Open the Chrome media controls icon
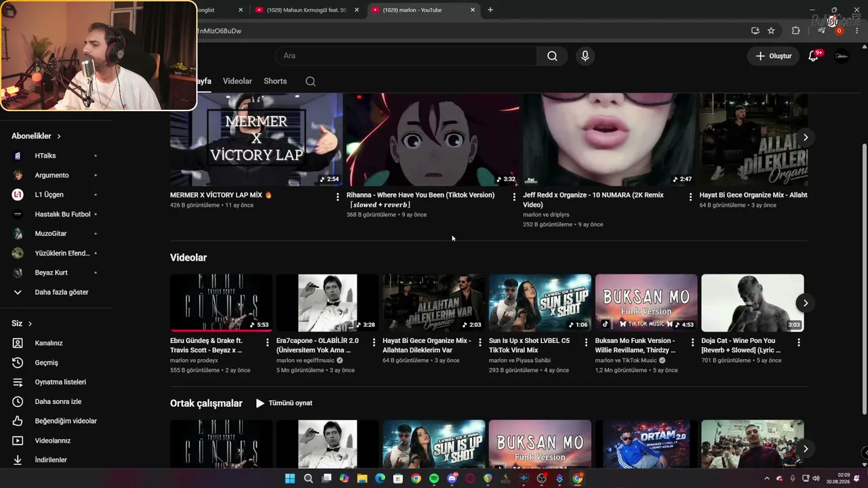Screen dimensions: 868x488 (822, 30)
